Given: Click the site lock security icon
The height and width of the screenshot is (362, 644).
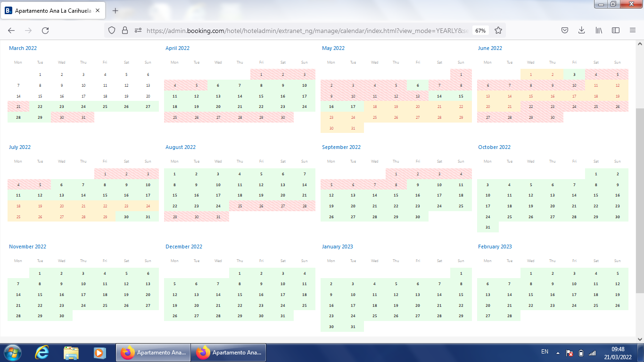Looking at the screenshot, I should (x=125, y=30).
